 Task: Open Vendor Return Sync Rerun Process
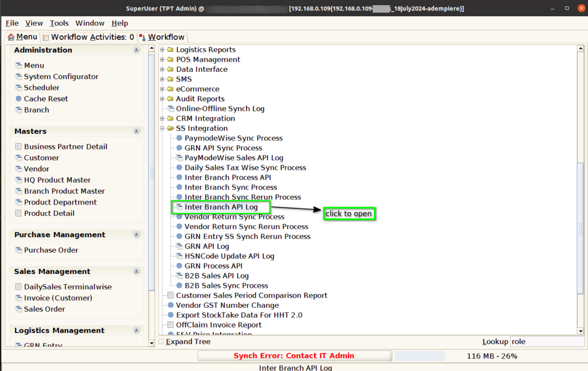coord(246,227)
